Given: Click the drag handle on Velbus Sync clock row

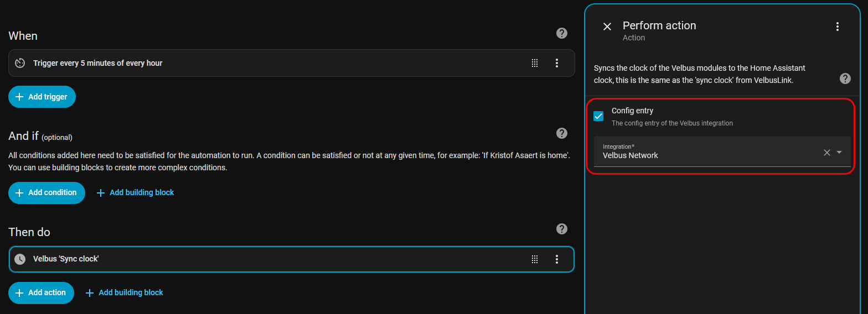Looking at the screenshot, I should click(x=535, y=259).
